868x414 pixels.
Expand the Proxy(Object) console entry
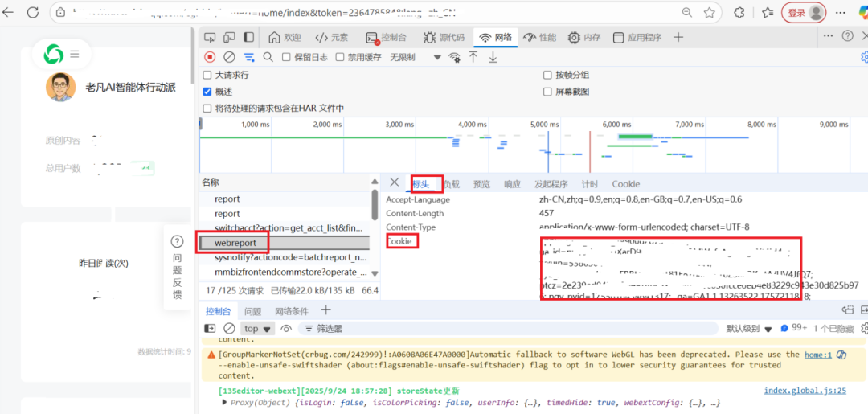click(224, 403)
